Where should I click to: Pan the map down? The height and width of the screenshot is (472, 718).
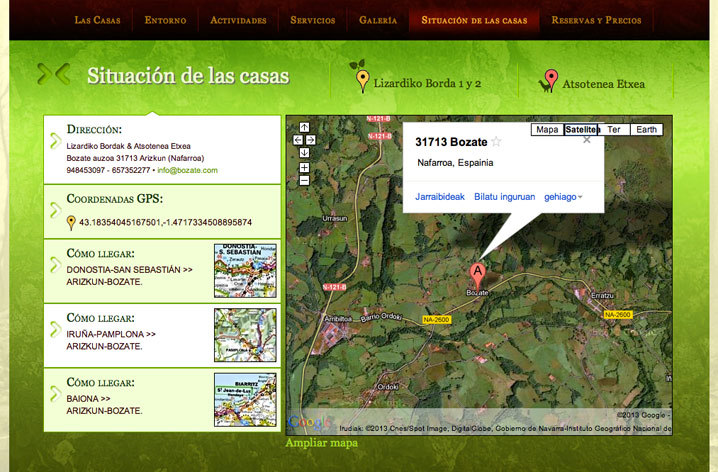[x=304, y=152]
